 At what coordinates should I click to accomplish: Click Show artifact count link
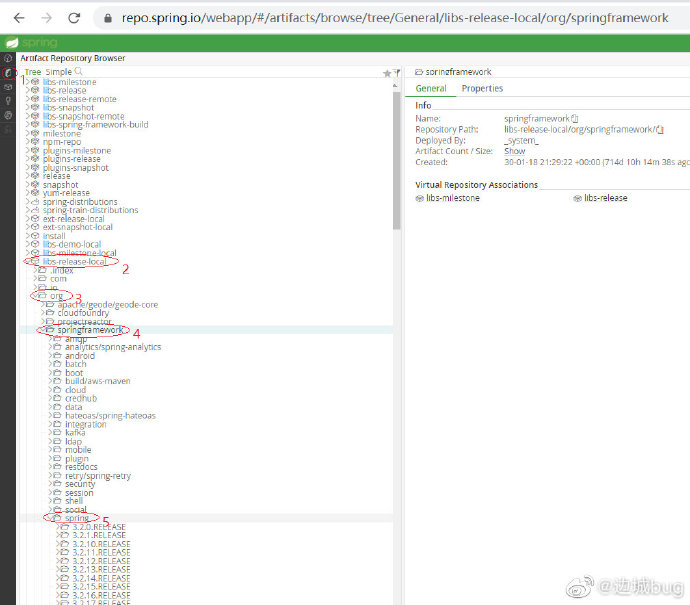[x=514, y=151]
